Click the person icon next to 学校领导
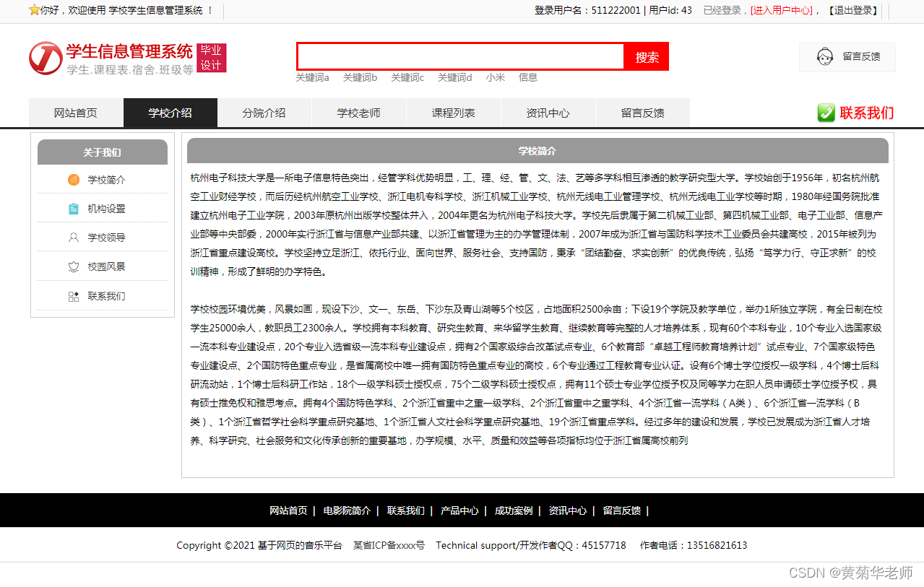The image size is (924, 587). point(74,238)
